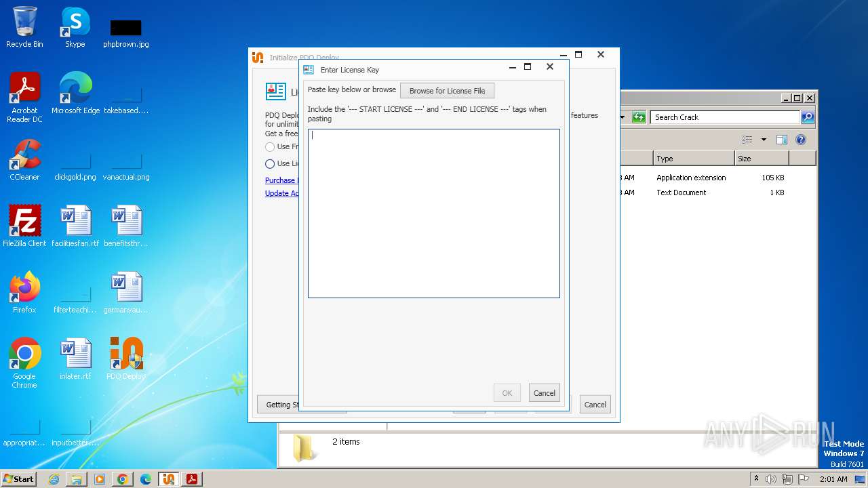Show hidden tray icons arrow

756,479
